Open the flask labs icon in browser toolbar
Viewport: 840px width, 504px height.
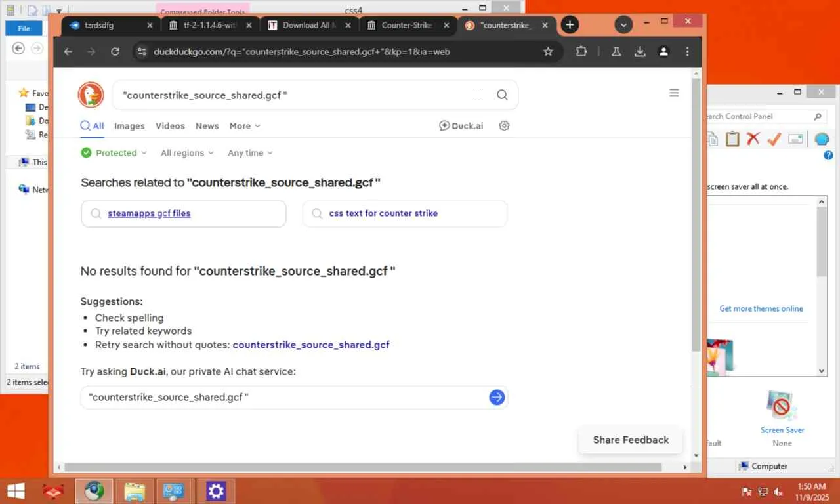coord(616,51)
